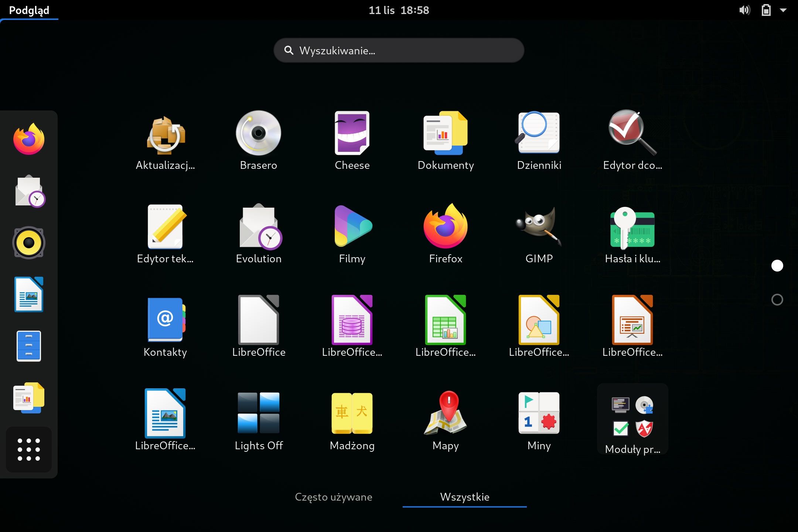Launch LibreOffice Writer from the dock
The height and width of the screenshot is (532, 798).
click(29, 294)
